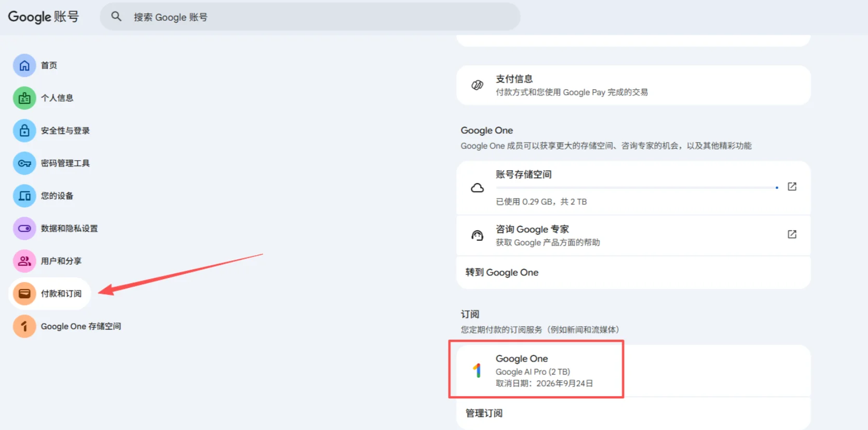Open the Google One AI Pro subscription
Image resolution: width=868 pixels, height=430 pixels.
[x=633, y=370]
